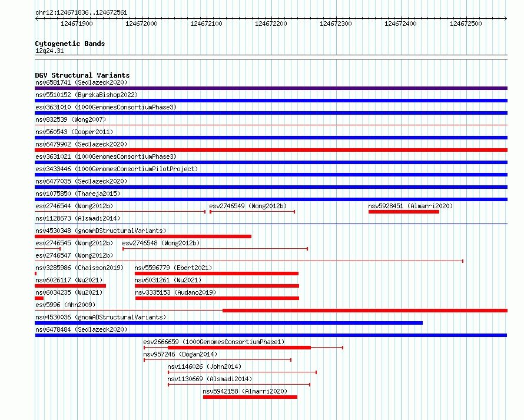The width and height of the screenshot is (524, 420).
Task: Click the esv2746544 (Wong2012b) label
Action: point(74,206)
